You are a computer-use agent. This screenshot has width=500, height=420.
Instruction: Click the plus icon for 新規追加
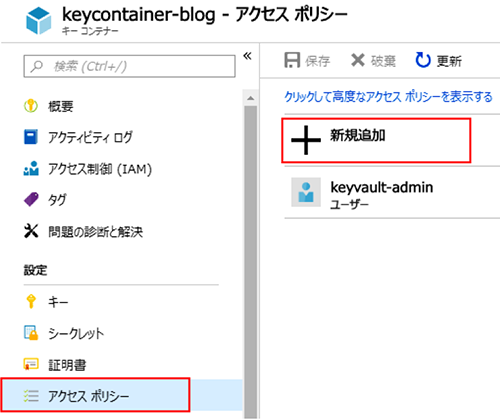coord(306,140)
